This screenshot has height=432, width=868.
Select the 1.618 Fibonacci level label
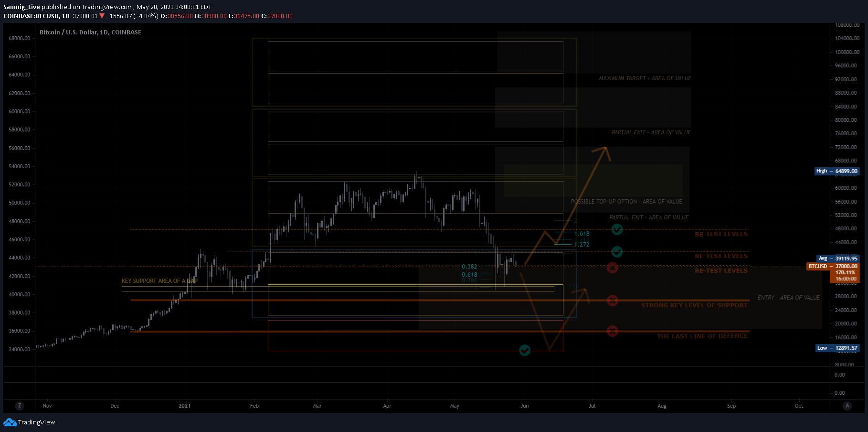(x=582, y=234)
